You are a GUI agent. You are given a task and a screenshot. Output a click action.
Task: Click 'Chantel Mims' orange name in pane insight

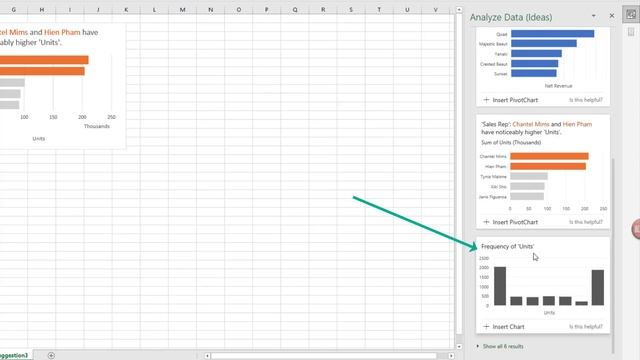click(531, 124)
